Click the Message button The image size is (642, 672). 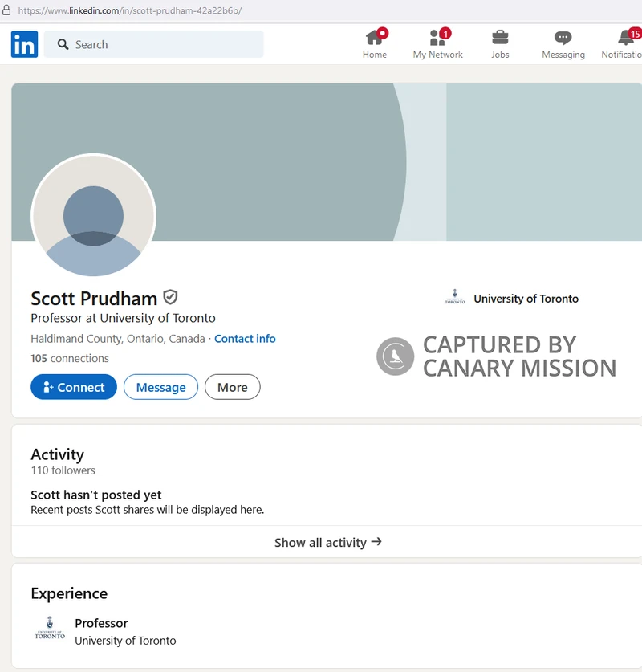pyautogui.click(x=160, y=387)
